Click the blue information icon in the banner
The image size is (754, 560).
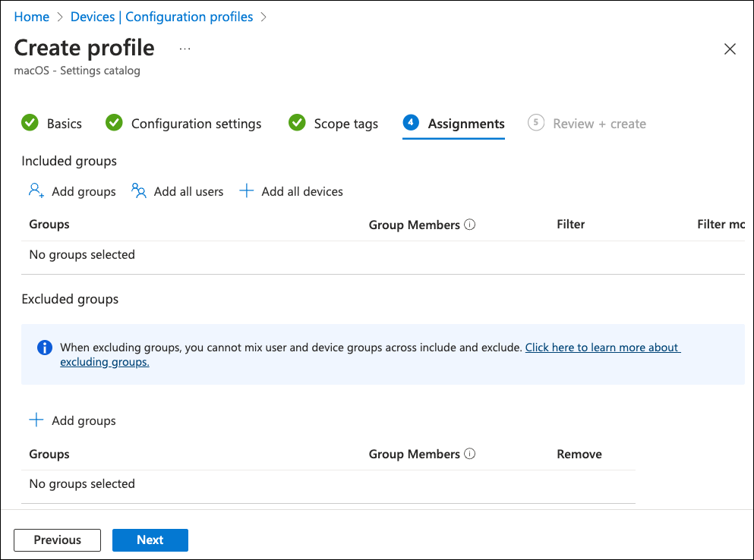point(45,348)
